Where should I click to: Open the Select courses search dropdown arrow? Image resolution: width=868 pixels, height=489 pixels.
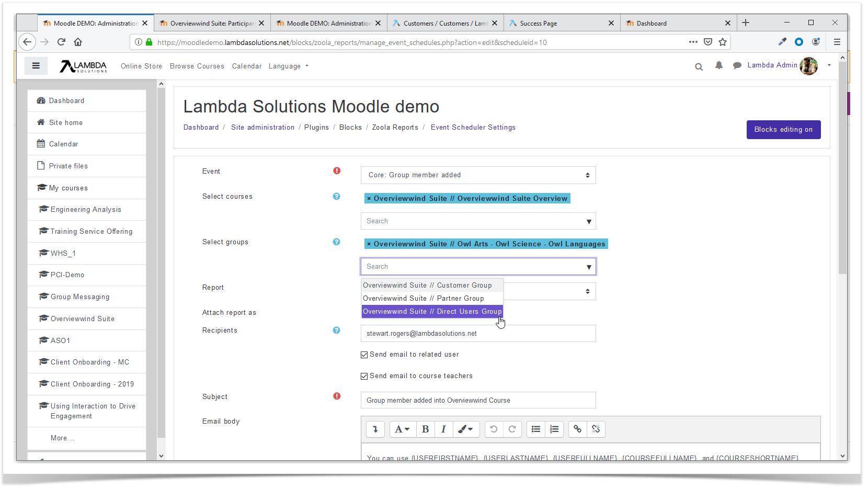pos(589,221)
